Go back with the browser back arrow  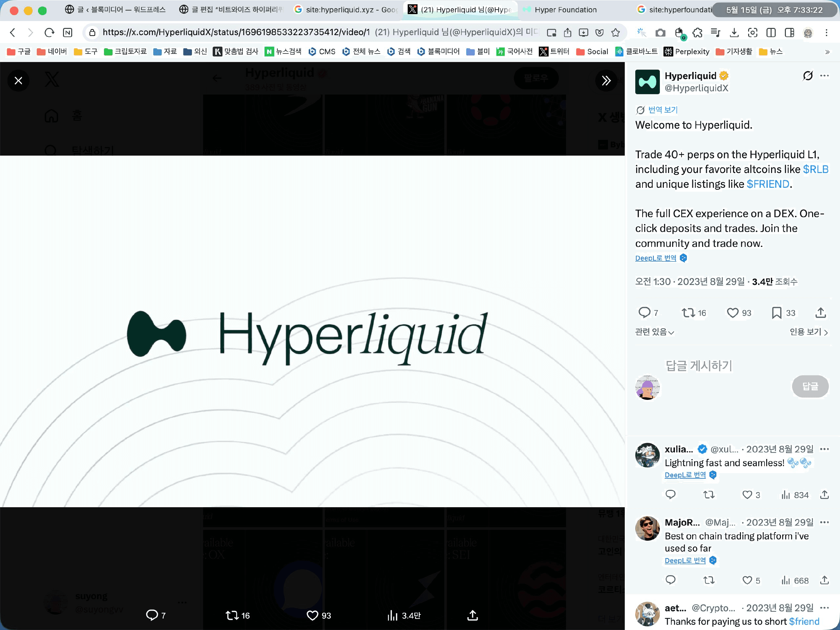coord(13,33)
